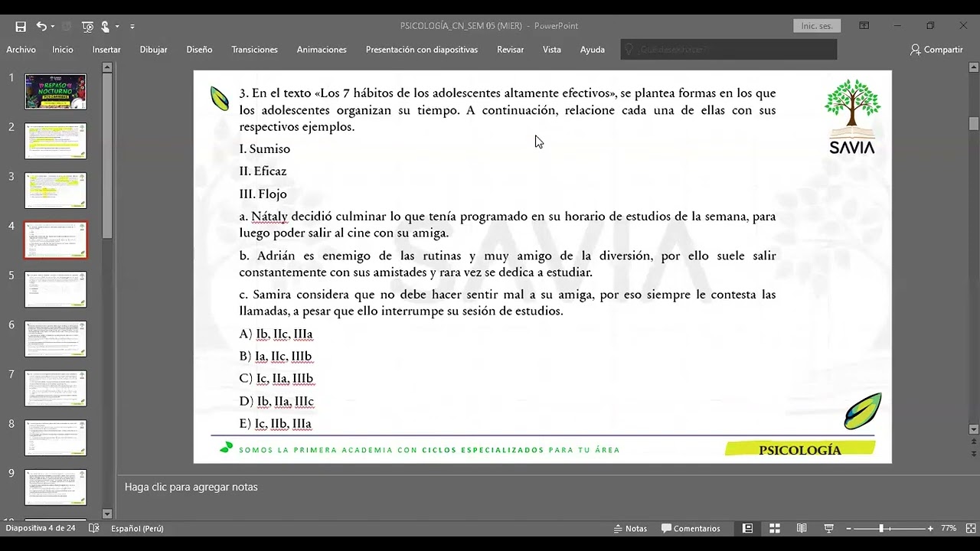Open Customize Quick Access Toolbar menu
Image resolution: width=980 pixels, height=551 pixels.
pyautogui.click(x=132, y=26)
